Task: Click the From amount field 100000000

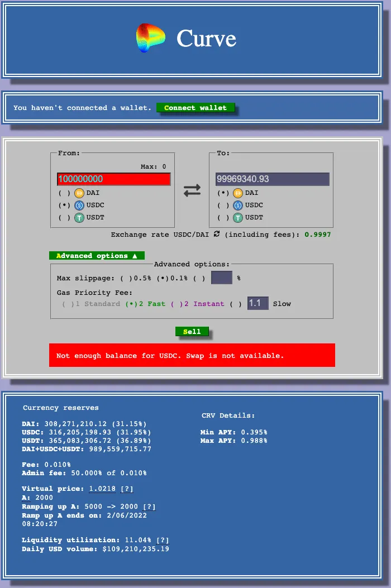Action: [x=114, y=179]
